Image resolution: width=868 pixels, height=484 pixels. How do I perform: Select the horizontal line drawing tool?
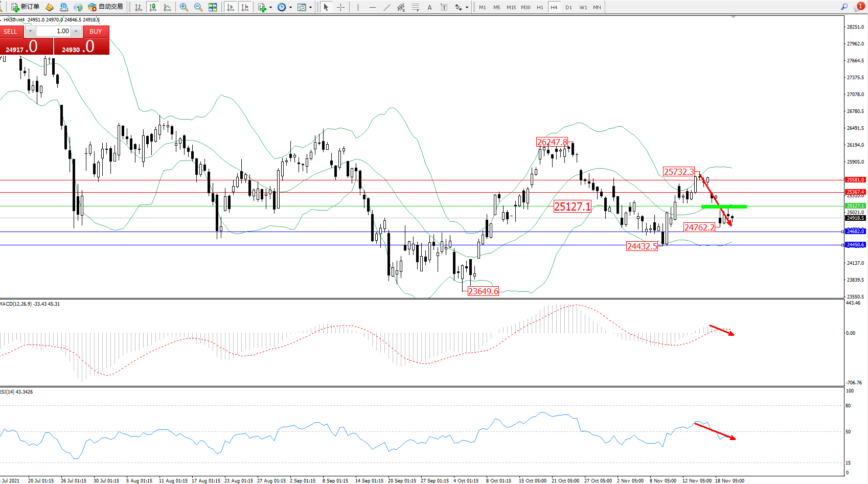372,7
